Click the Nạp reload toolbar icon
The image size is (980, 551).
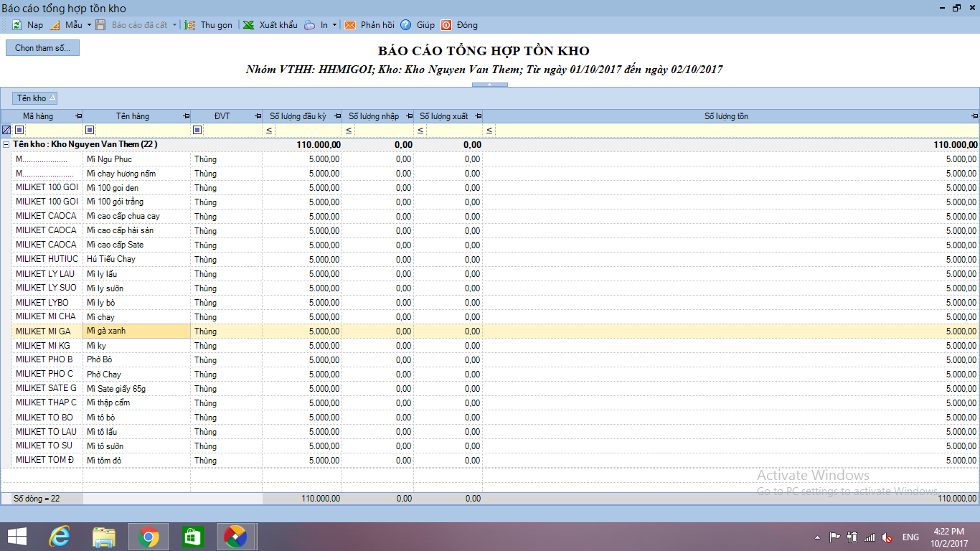(x=17, y=25)
